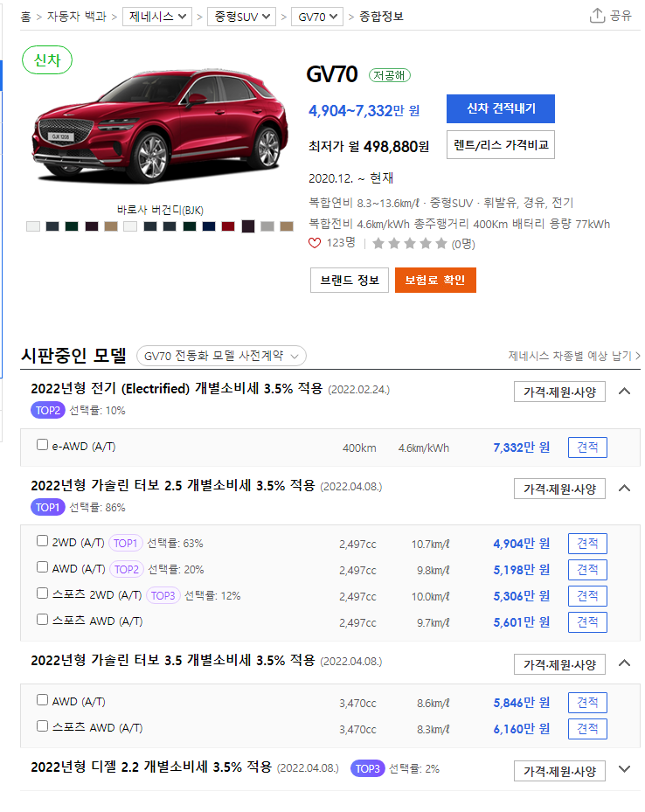Open 가격·제원·사양 for the Electrified model
This screenshot has height=812, width=645.
(x=559, y=392)
